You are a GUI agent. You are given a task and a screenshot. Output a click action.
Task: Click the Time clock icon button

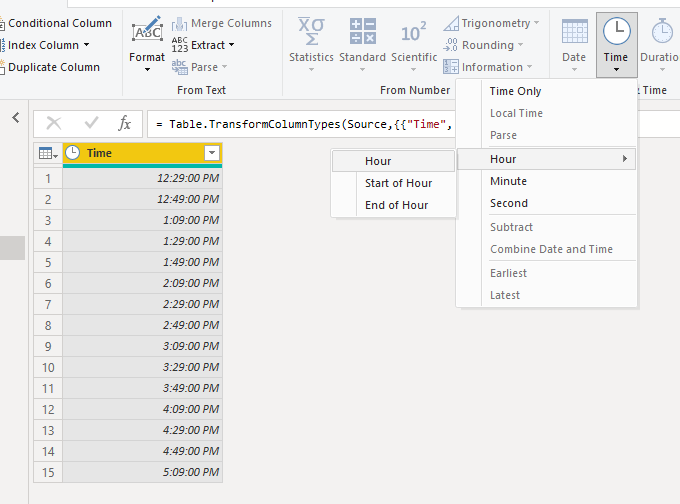(x=616, y=31)
